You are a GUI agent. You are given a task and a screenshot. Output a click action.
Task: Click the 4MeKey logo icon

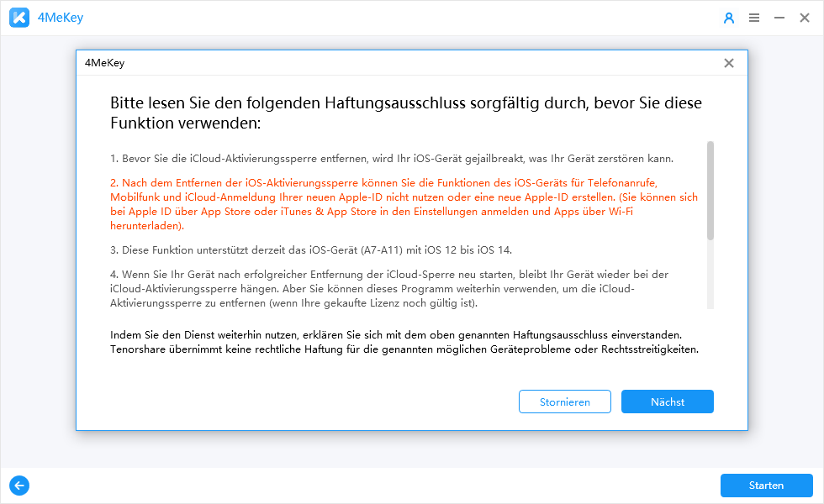[19, 18]
